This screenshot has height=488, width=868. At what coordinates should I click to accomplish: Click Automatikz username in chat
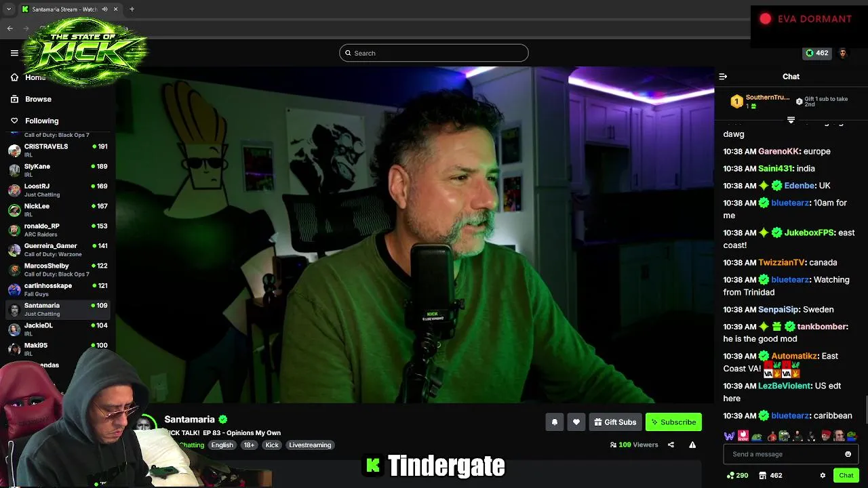(794, 356)
